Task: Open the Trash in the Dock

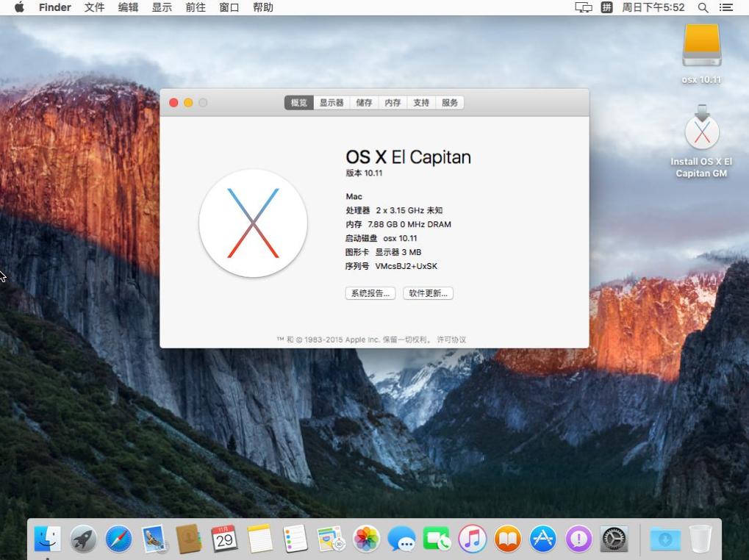Action: 700,540
